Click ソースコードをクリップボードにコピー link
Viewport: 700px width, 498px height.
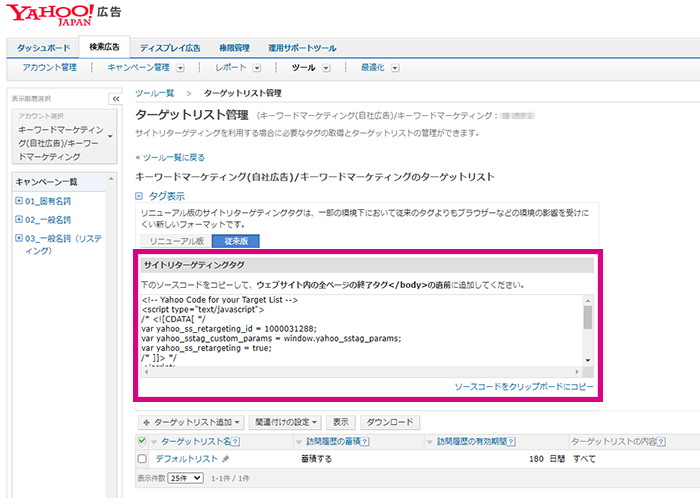point(524,386)
